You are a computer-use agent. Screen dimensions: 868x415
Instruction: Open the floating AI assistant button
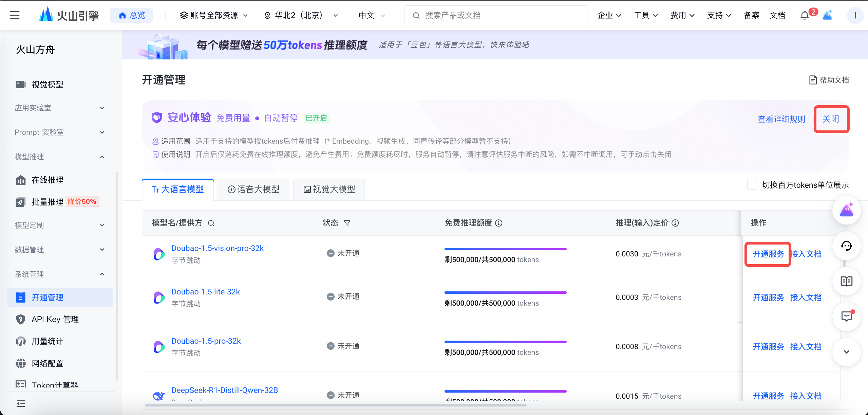tap(846, 210)
